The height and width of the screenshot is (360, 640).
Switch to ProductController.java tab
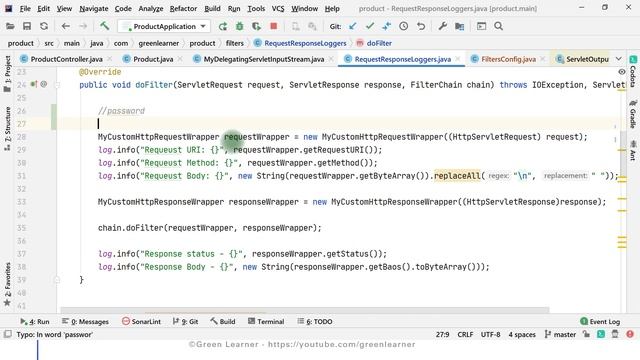tap(66, 59)
